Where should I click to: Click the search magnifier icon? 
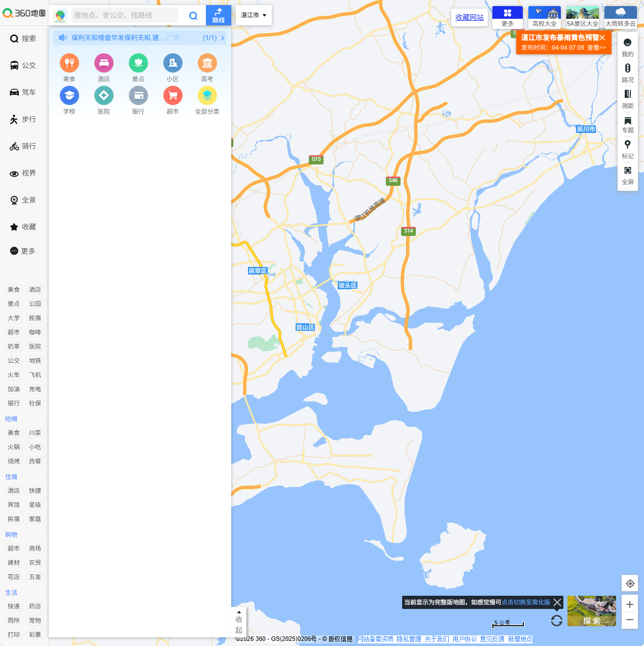(x=193, y=16)
